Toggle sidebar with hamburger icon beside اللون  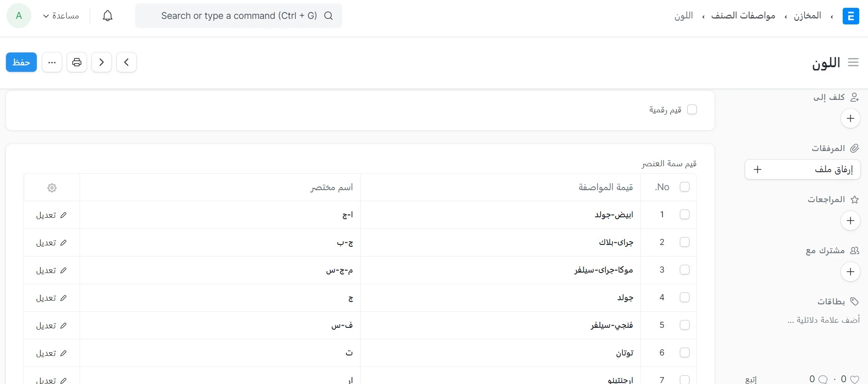point(853,62)
